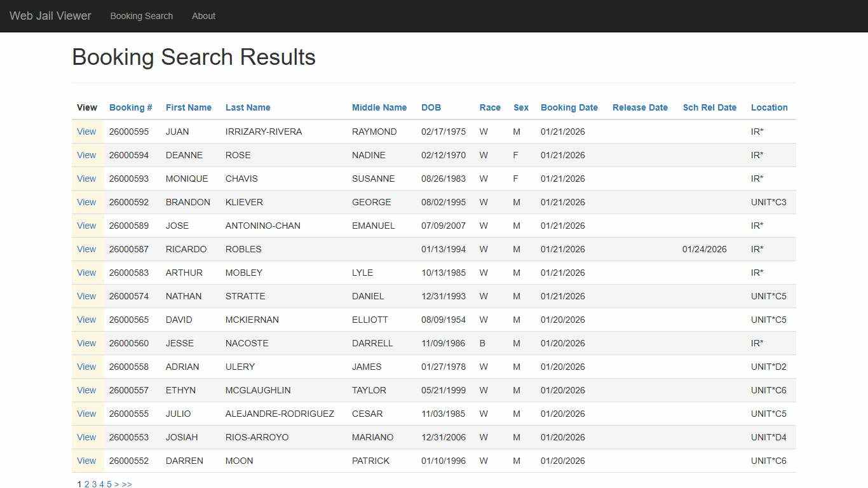Sort results by Location
This screenshot has height=488, width=868.
coord(769,107)
